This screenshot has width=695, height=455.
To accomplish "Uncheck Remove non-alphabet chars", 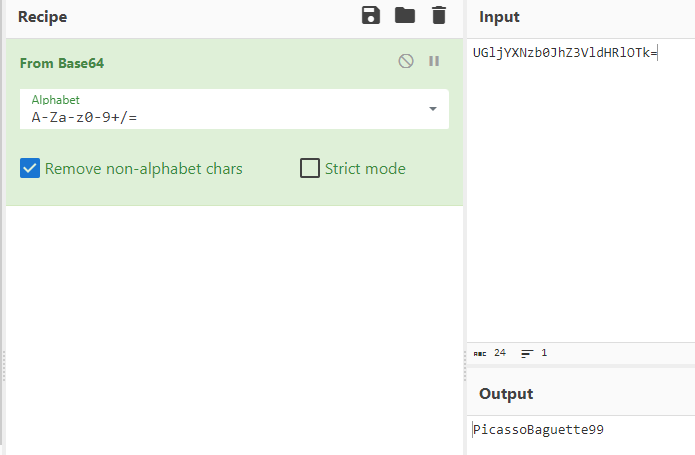I will [30, 168].
